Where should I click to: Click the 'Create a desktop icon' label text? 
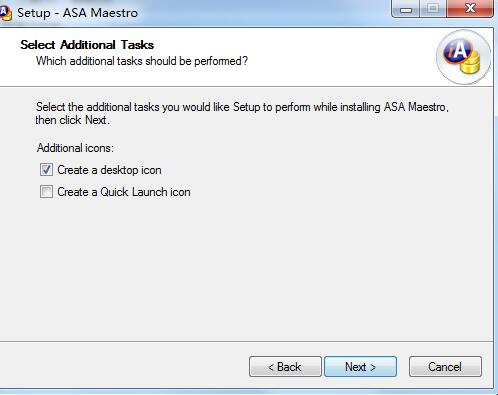point(109,170)
